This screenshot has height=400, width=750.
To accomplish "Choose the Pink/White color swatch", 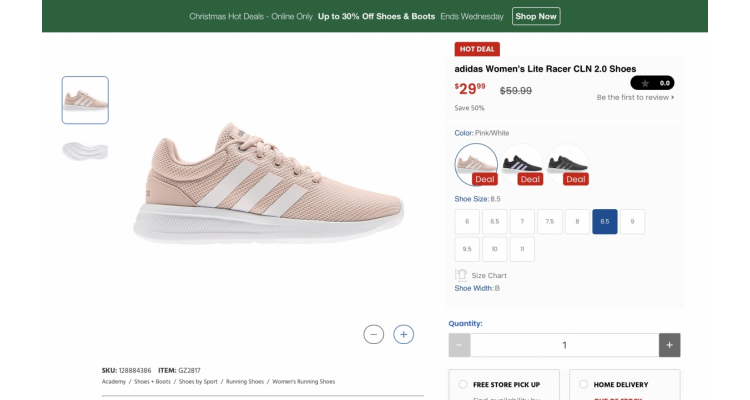I will 476,165.
